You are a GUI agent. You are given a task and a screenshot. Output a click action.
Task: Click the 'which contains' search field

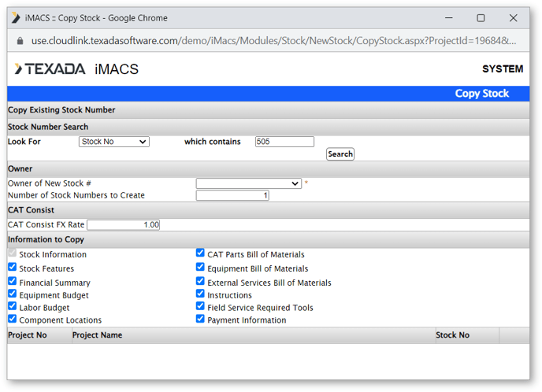pyautogui.click(x=284, y=142)
